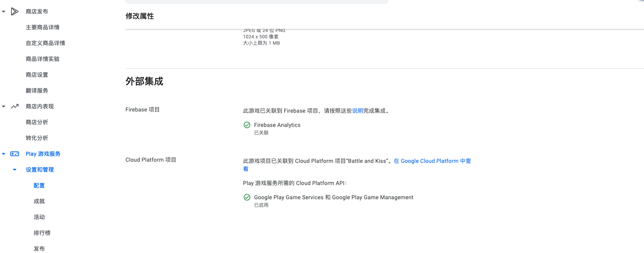Image resolution: width=644 pixels, height=253 pixels.
Task: Click the Play Games Services gamepad icon
Action: pos(15,154)
